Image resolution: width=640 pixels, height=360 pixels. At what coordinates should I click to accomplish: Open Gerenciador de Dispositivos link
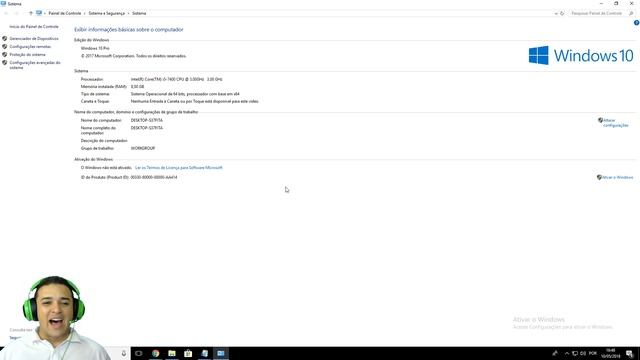pyautogui.click(x=34, y=38)
